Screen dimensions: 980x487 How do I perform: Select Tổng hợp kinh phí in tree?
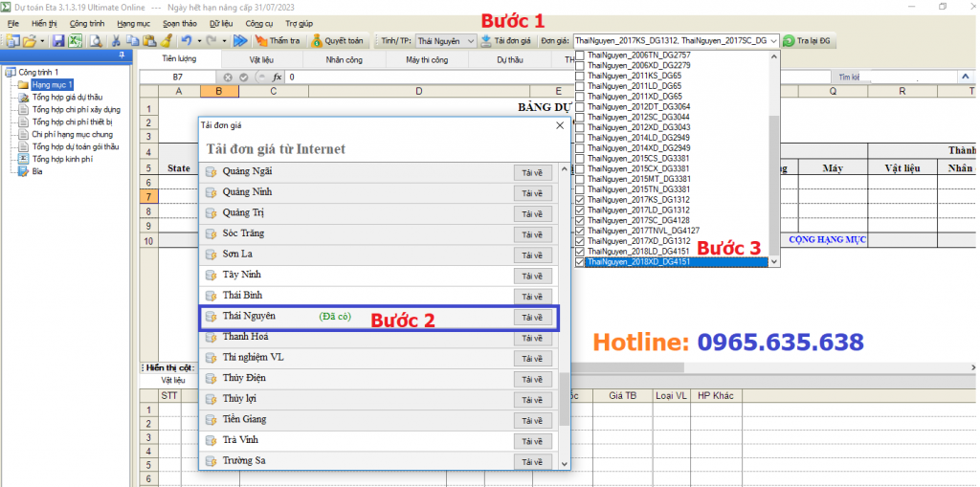tap(61, 160)
